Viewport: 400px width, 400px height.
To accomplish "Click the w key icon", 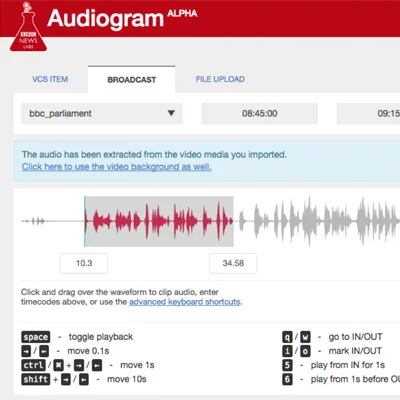I will (305, 337).
